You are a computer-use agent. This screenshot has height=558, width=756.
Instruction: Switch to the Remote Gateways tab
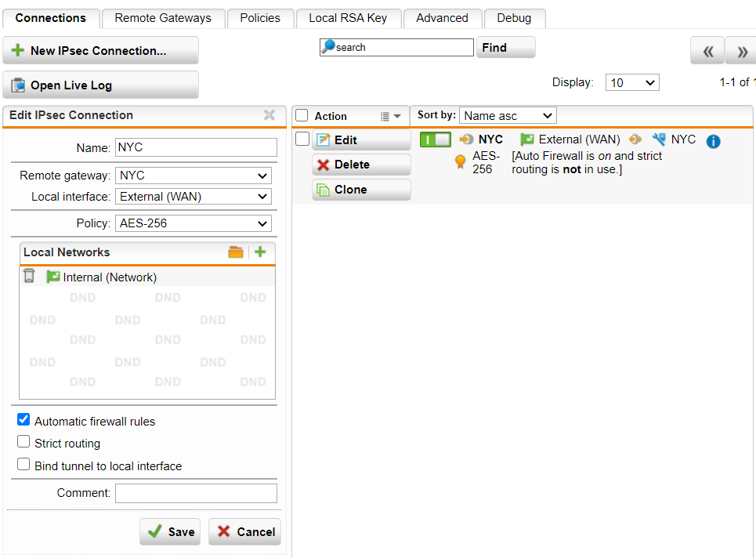coord(163,18)
